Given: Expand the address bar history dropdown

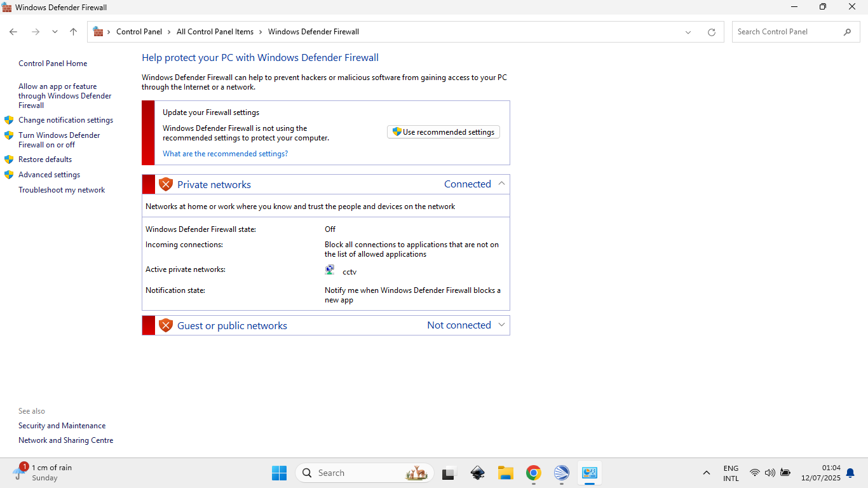Looking at the screenshot, I should click(688, 32).
